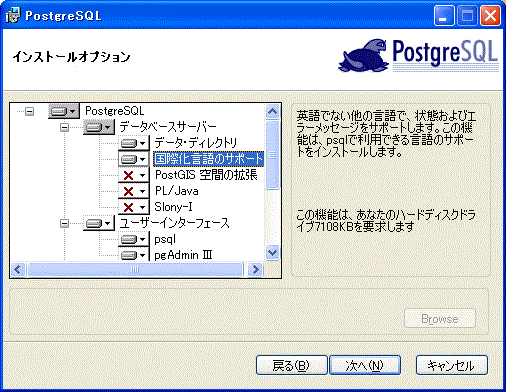Click the horizontal scrollbar thumb in feature tree
Viewport: 506px width, 392px height.
tap(135, 269)
